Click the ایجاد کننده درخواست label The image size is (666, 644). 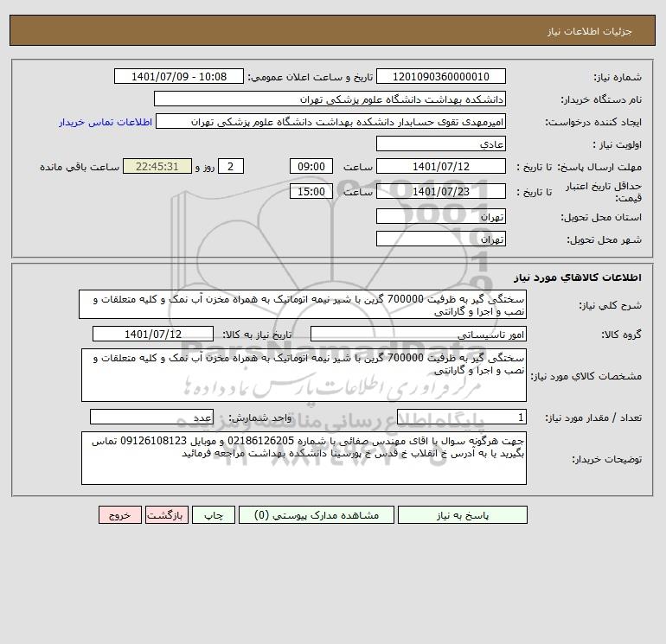pos(593,122)
